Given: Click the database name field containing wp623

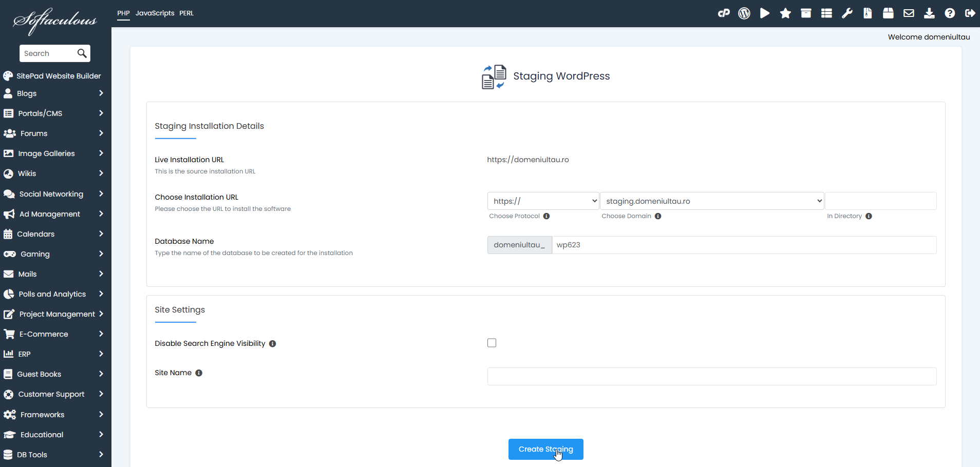Looking at the screenshot, I should 744,245.
